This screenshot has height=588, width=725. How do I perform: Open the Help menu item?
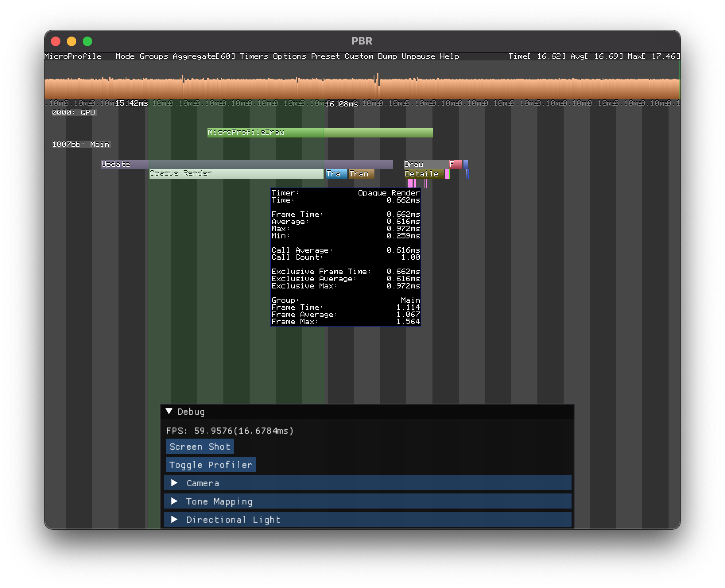[449, 56]
